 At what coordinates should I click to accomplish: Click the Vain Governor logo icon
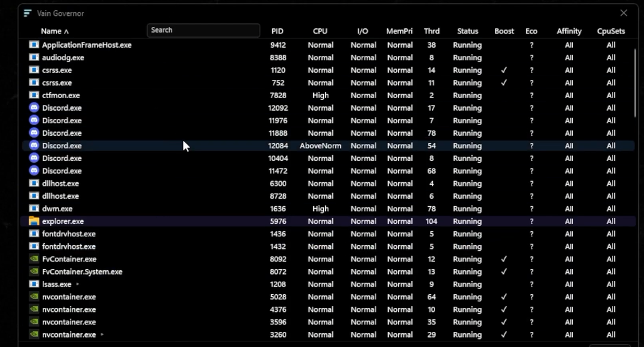pyautogui.click(x=27, y=14)
